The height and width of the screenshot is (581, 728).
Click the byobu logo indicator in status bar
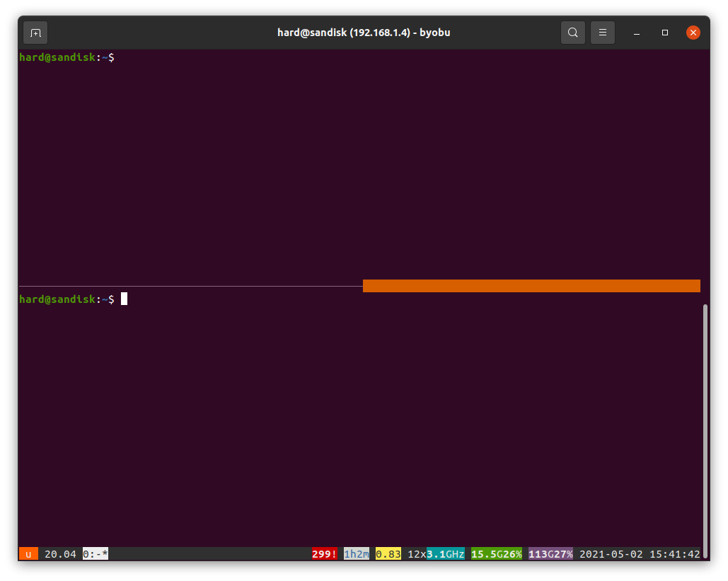tap(28, 554)
